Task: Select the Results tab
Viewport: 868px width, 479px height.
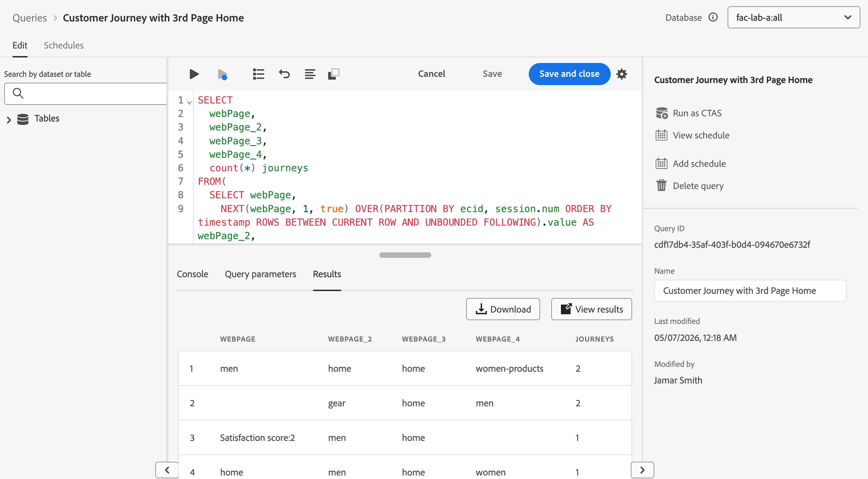Action: point(327,274)
